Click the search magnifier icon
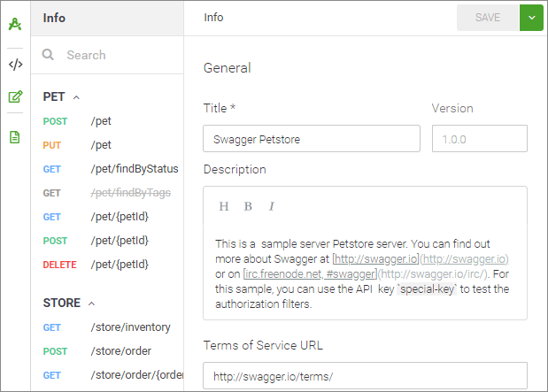 49,55
